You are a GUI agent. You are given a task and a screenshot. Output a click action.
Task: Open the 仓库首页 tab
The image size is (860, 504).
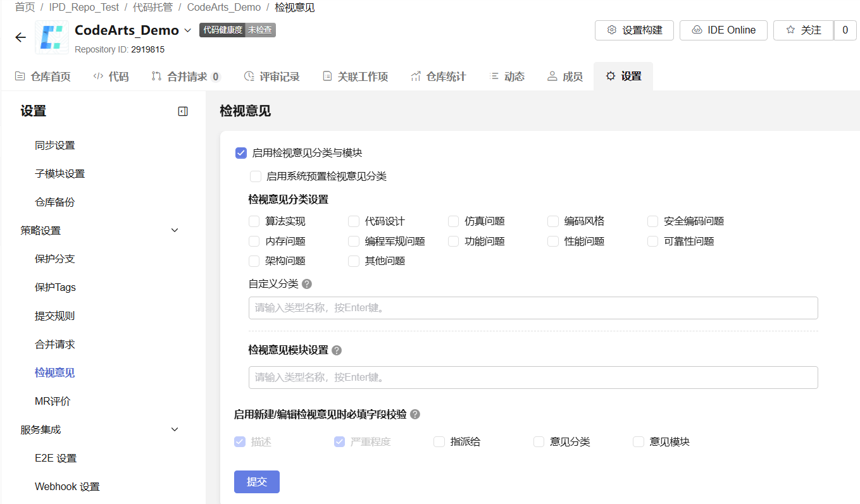[42, 77]
